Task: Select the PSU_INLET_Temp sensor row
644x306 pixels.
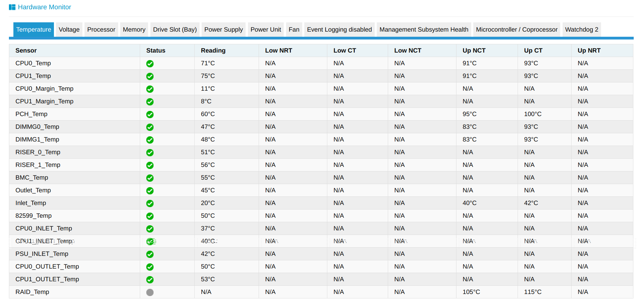Action: [x=321, y=254]
